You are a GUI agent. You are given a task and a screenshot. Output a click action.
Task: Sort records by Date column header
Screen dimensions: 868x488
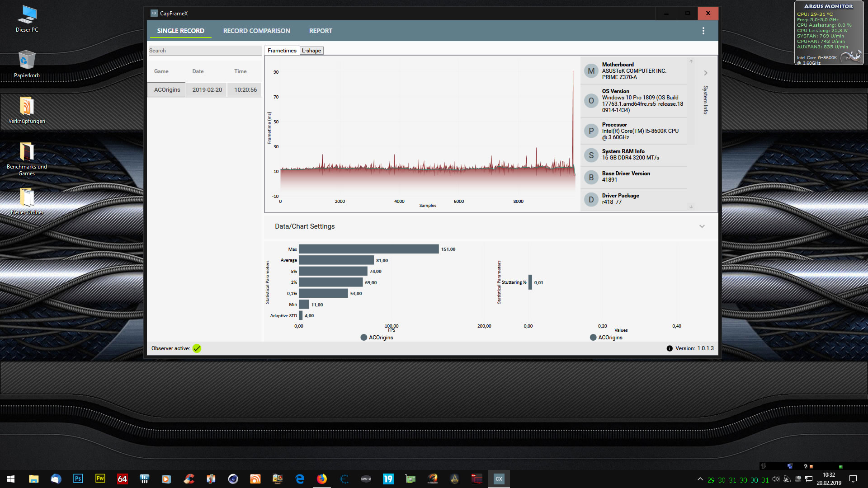(198, 71)
